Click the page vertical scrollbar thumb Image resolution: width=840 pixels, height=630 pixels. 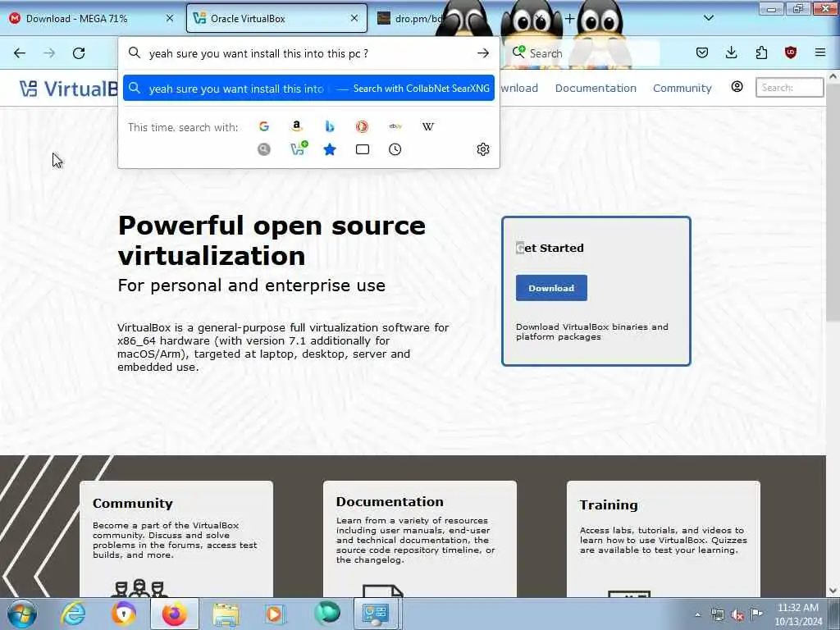(x=833, y=203)
